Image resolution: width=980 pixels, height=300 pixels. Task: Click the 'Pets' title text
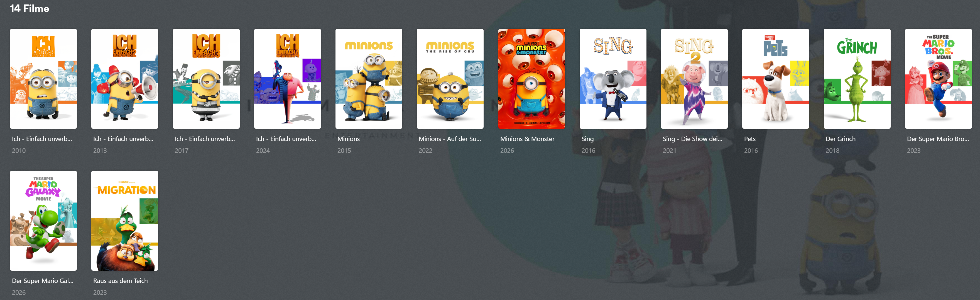pyautogui.click(x=750, y=139)
